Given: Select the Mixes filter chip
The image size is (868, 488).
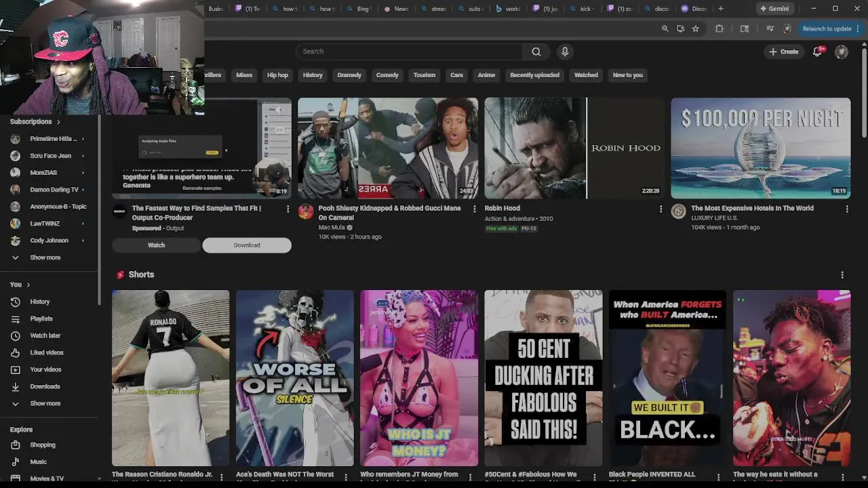Looking at the screenshot, I should pos(244,75).
